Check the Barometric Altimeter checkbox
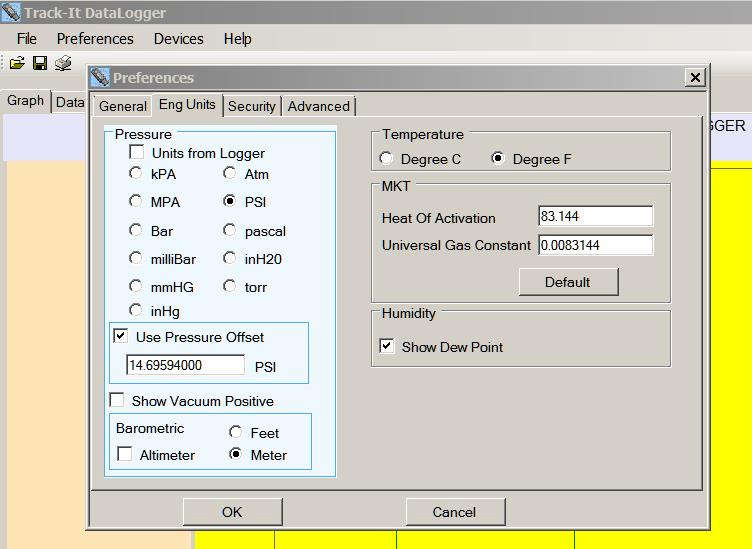This screenshot has height=549, width=752. click(x=125, y=454)
